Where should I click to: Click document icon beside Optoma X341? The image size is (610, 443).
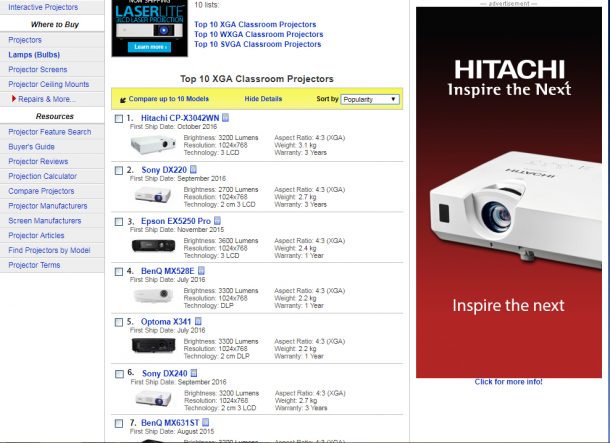(198, 322)
